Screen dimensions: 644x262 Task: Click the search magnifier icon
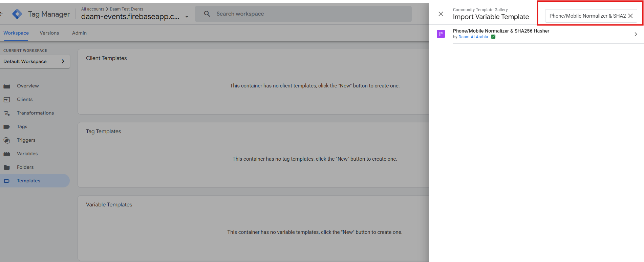[207, 14]
